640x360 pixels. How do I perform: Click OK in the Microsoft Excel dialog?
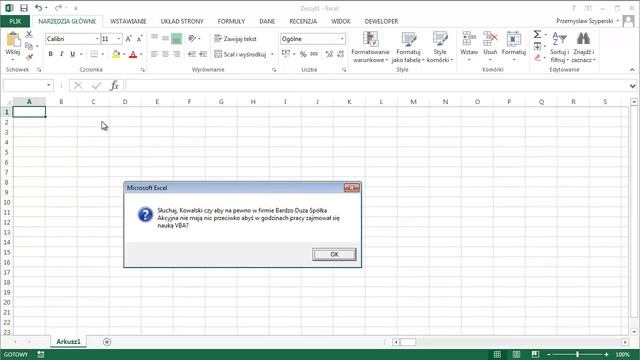point(334,254)
